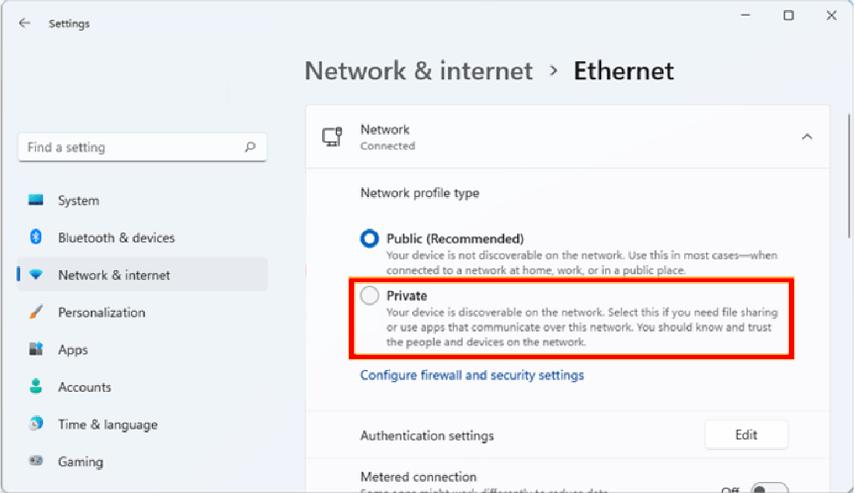
Task: Click the Apps icon in sidebar
Action: pyautogui.click(x=36, y=350)
